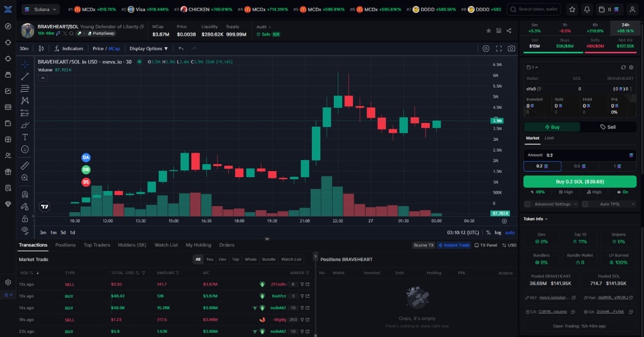Take chart snapshot with camera icon

(x=511, y=48)
